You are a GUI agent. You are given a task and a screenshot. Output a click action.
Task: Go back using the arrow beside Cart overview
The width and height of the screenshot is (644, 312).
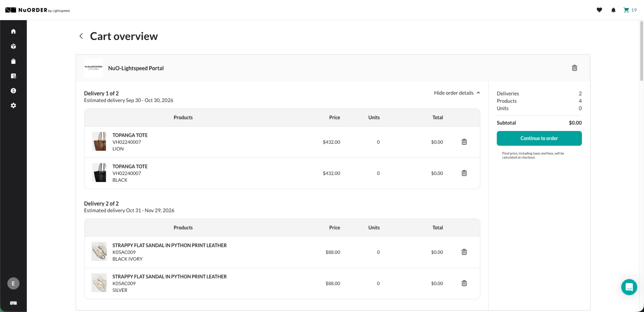coord(81,36)
